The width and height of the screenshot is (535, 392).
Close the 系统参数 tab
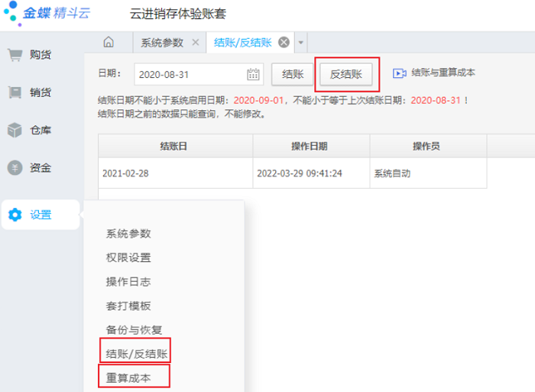(196, 43)
